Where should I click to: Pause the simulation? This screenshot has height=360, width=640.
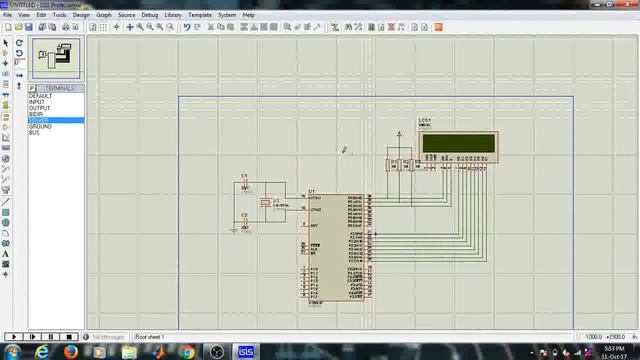51,337
